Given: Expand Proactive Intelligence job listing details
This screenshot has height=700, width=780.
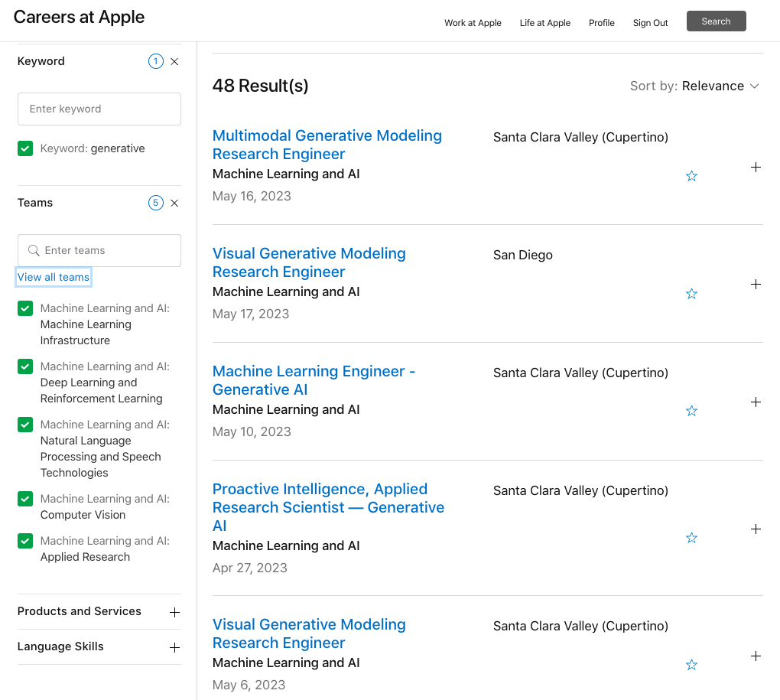Looking at the screenshot, I should click(x=756, y=529).
